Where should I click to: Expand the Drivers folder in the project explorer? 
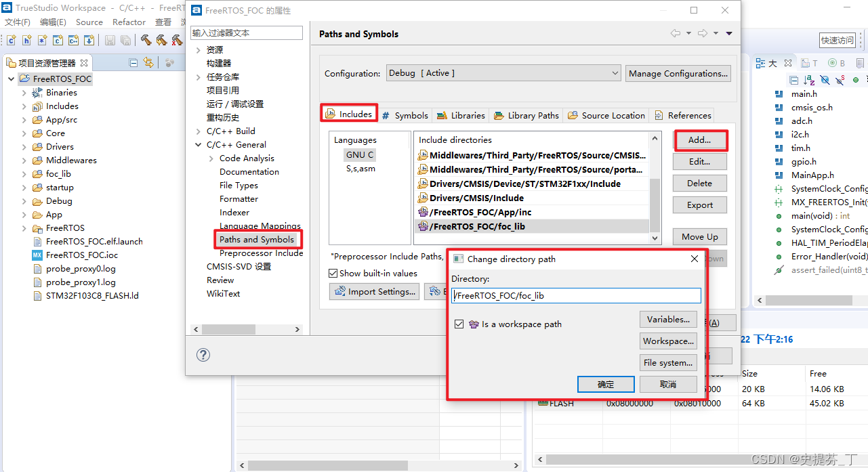click(x=24, y=147)
